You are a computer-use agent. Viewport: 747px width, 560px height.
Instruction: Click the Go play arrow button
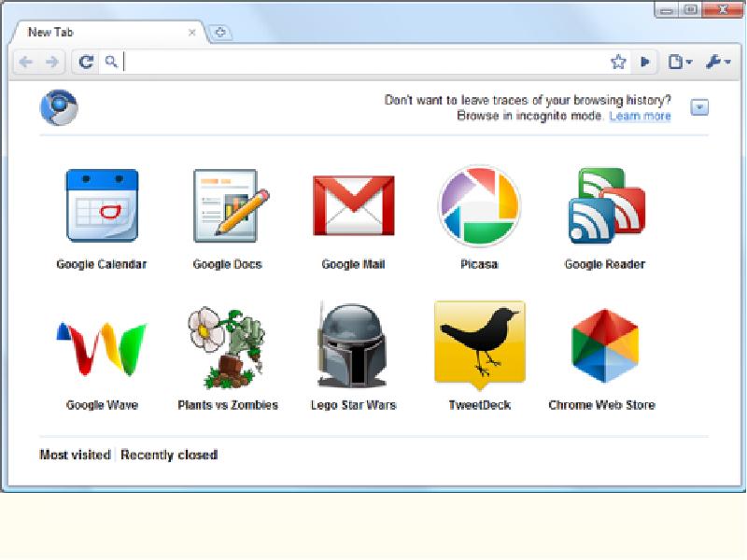pyautogui.click(x=645, y=62)
